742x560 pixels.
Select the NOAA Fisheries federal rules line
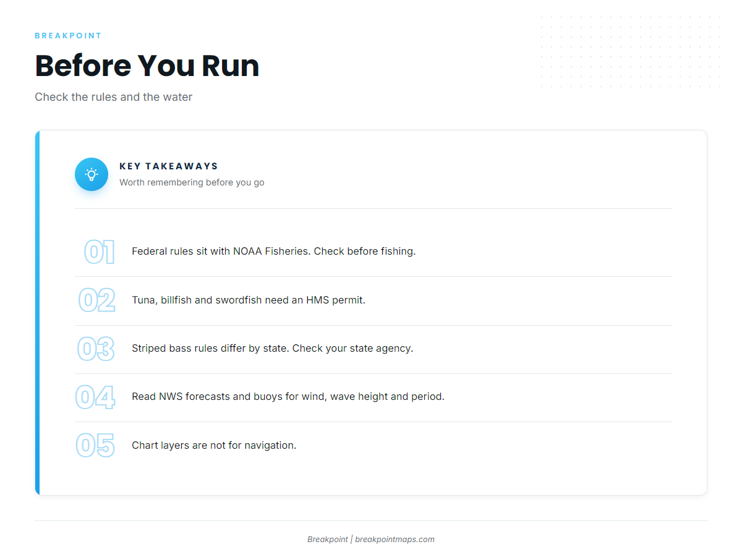click(274, 252)
